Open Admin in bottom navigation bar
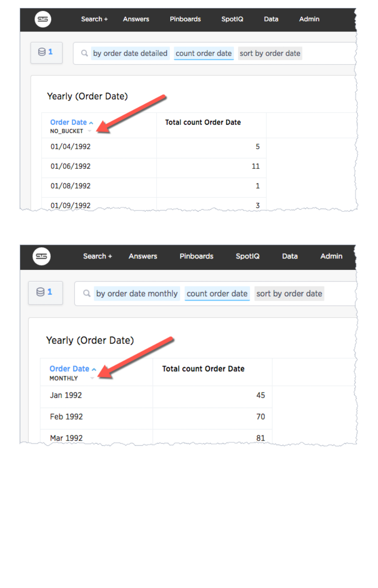 click(331, 256)
